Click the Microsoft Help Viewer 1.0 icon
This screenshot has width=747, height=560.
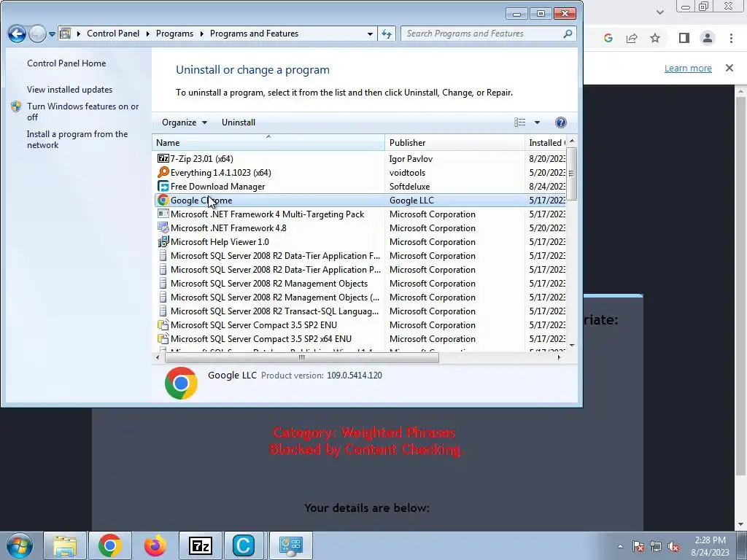[x=163, y=241]
